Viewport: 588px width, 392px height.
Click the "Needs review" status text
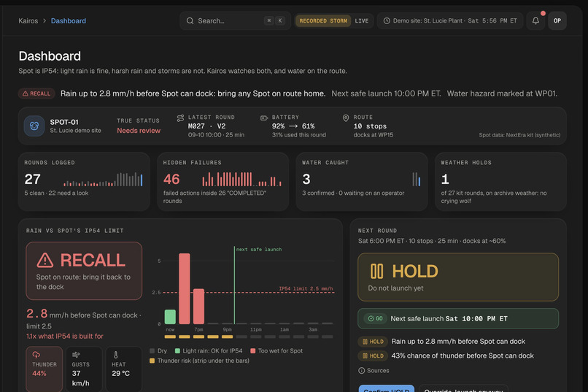tap(139, 131)
